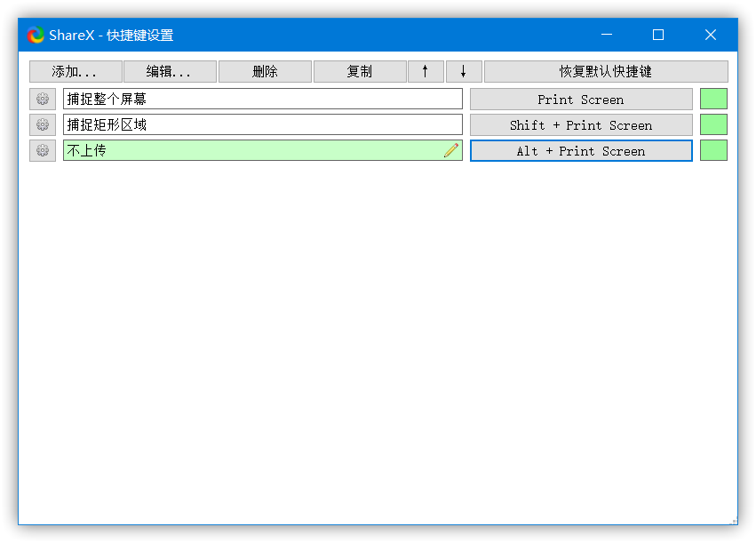Maximize the ShareX hotkey settings window
The height and width of the screenshot is (543, 756).
pos(658,35)
